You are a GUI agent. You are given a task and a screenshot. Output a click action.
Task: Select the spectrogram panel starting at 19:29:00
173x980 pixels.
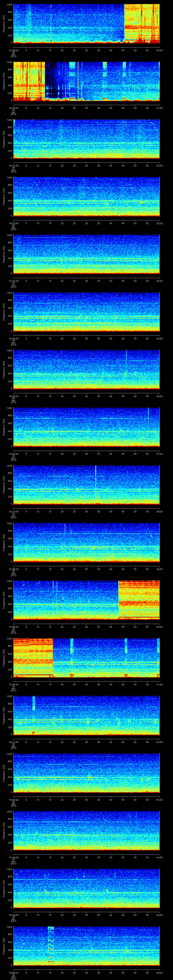tap(86, 24)
